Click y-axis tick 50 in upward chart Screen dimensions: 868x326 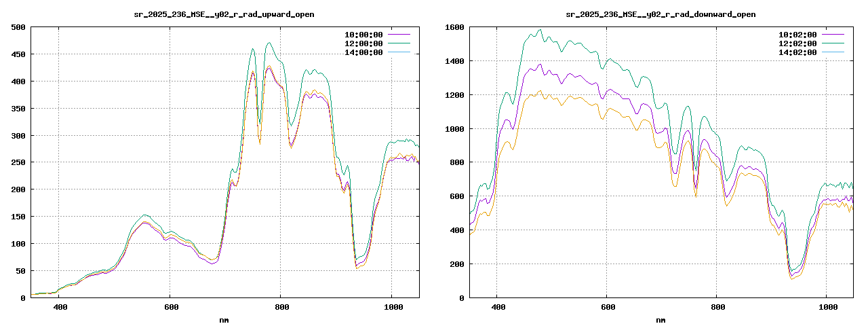pyautogui.click(x=20, y=271)
